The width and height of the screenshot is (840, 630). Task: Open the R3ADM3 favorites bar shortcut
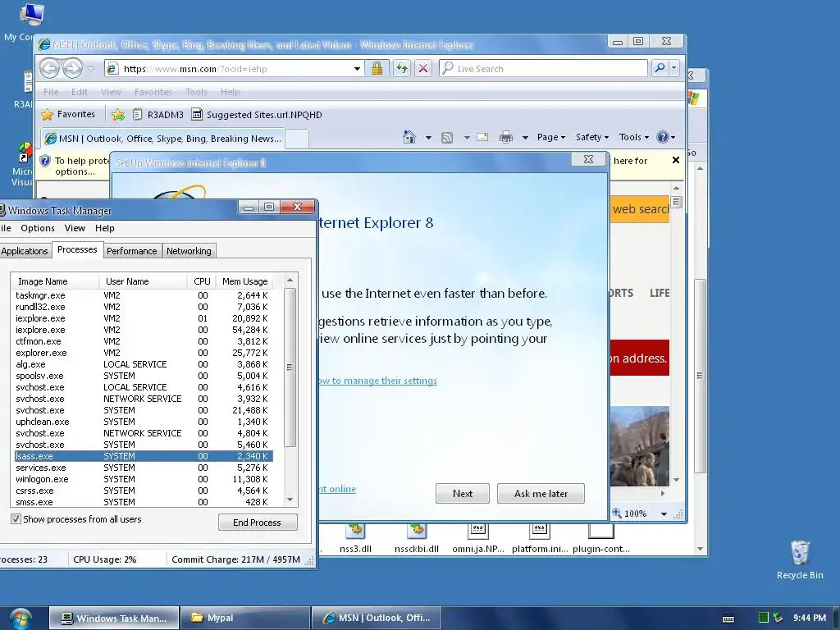click(x=158, y=115)
